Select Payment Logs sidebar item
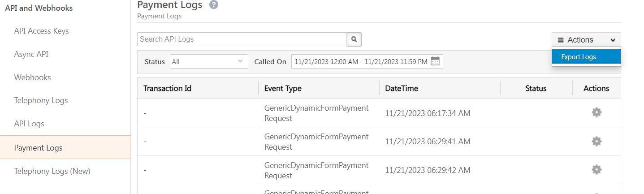644x194 pixels. (38, 147)
